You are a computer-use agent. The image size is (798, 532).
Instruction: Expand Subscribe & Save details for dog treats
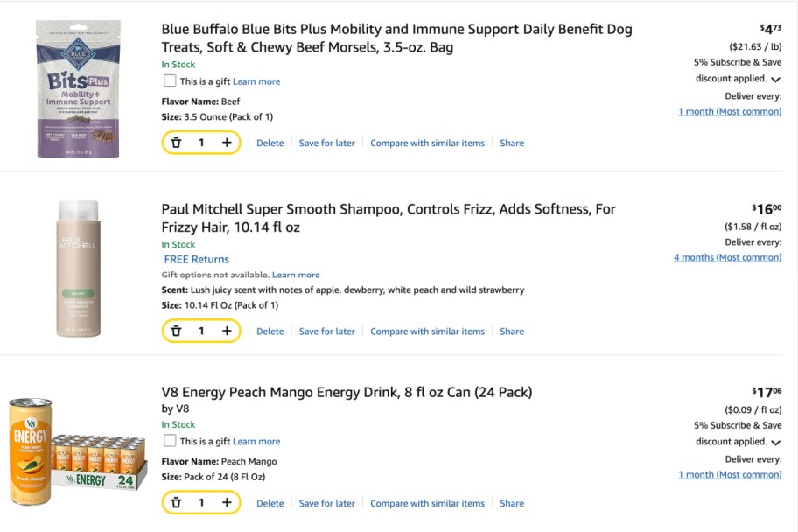coord(775,78)
